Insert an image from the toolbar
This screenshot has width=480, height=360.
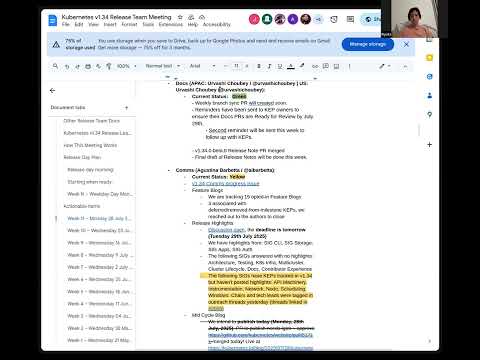pyautogui.click(x=336, y=66)
